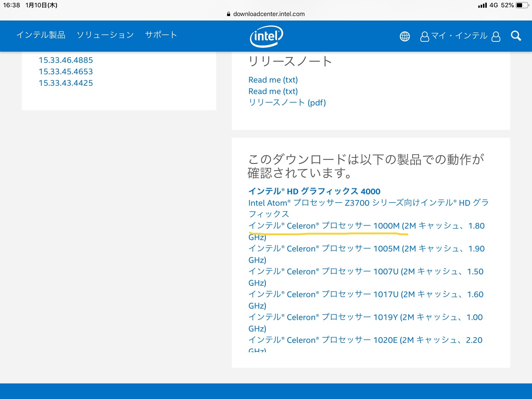Click the リリースノート section heading
Viewport: 532px width, 399px height.
click(x=290, y=61)
